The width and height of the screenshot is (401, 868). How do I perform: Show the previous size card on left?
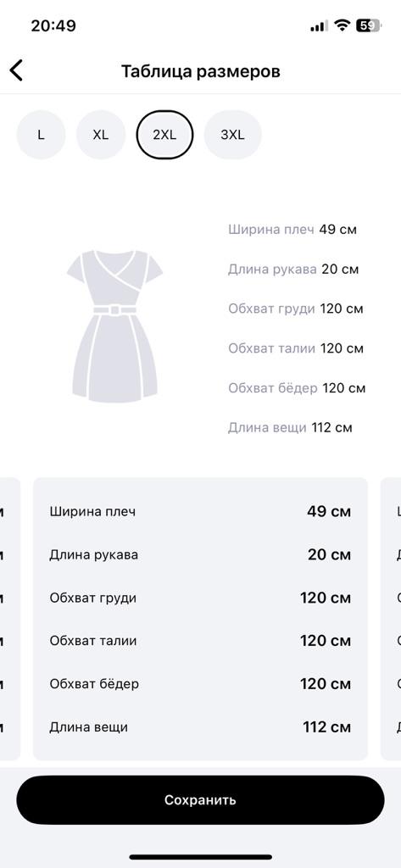[10, 619]
